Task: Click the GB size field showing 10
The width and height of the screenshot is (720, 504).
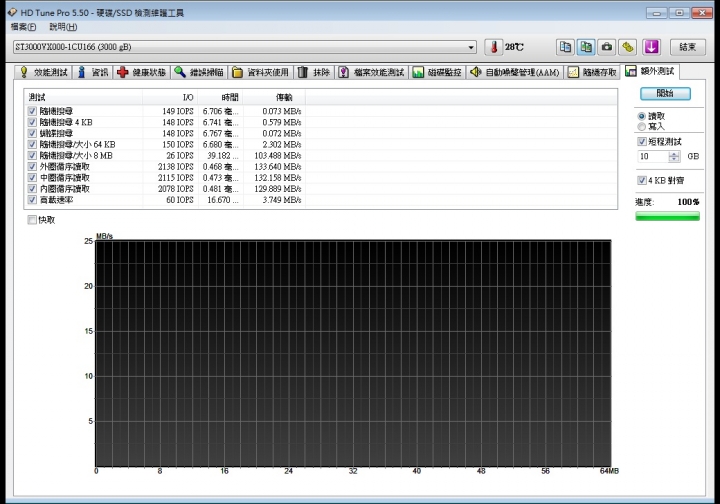Action: click(652, 157)
